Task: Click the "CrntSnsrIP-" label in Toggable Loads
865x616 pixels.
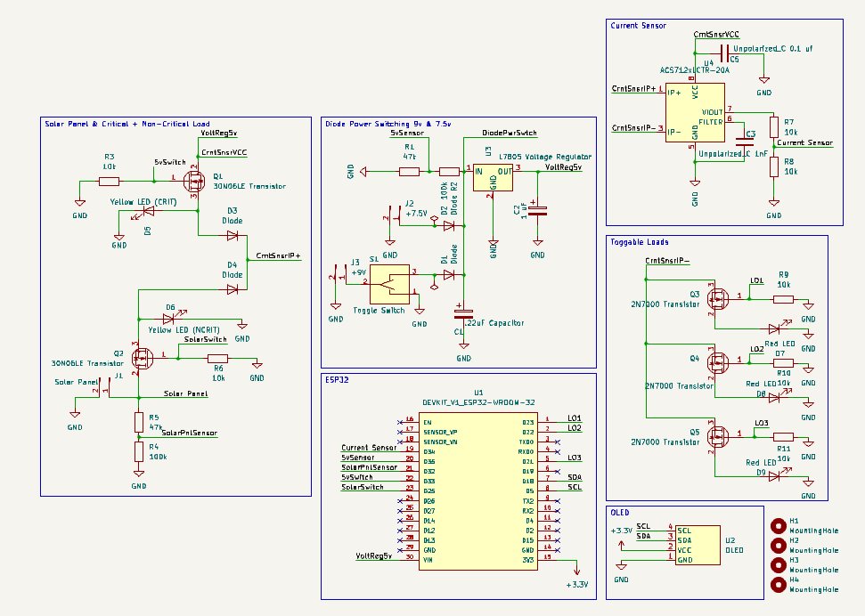Action: coord(667,261)
